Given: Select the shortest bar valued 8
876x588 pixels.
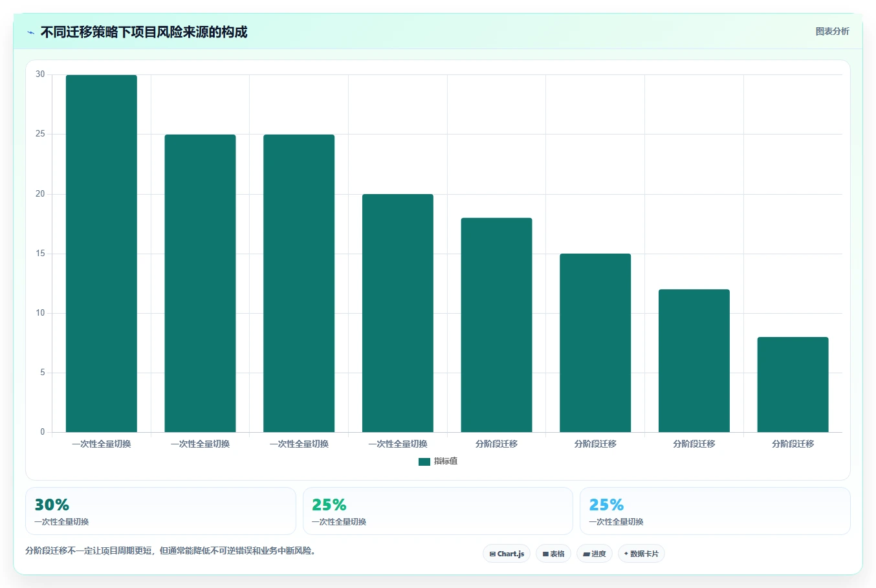Looking at the screenshot, I should click(793, 384).
